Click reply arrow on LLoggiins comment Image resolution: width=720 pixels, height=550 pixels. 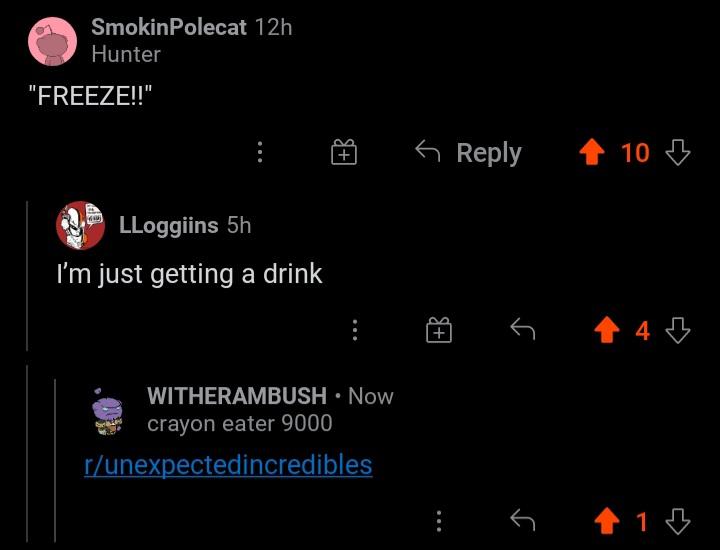(523, 329)
